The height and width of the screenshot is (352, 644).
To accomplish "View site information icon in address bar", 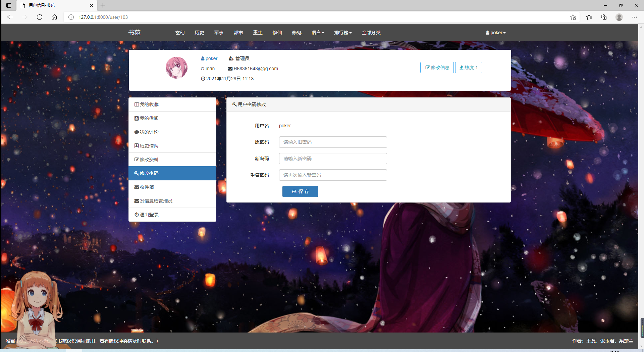I will click(71, 17).
